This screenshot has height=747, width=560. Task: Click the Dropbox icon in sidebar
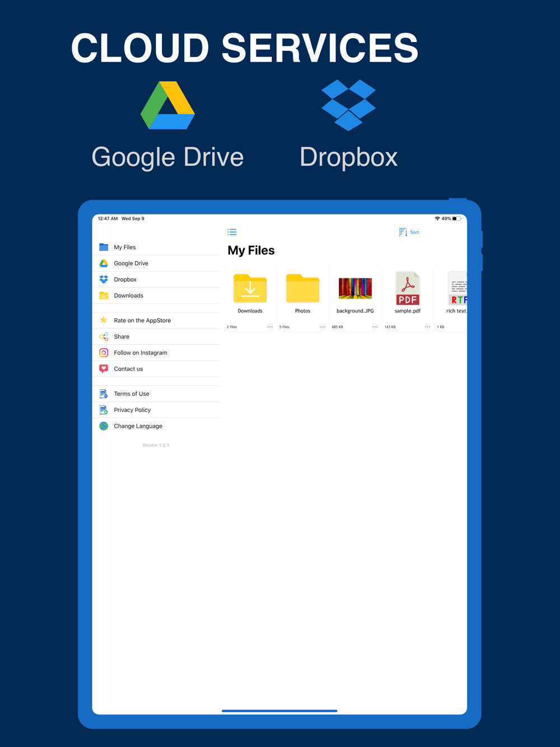click(x=104, y=279)
